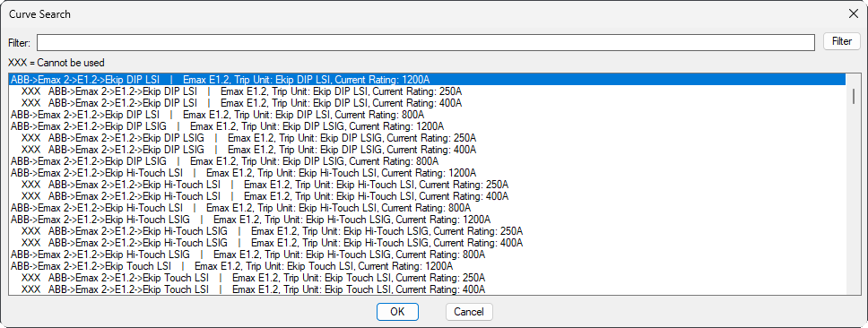Select XXX Ekip Hi-Touch LSI row rated 400A
Image resolution: width=868 pixels, height=328 pixels.
coord(428,195)
